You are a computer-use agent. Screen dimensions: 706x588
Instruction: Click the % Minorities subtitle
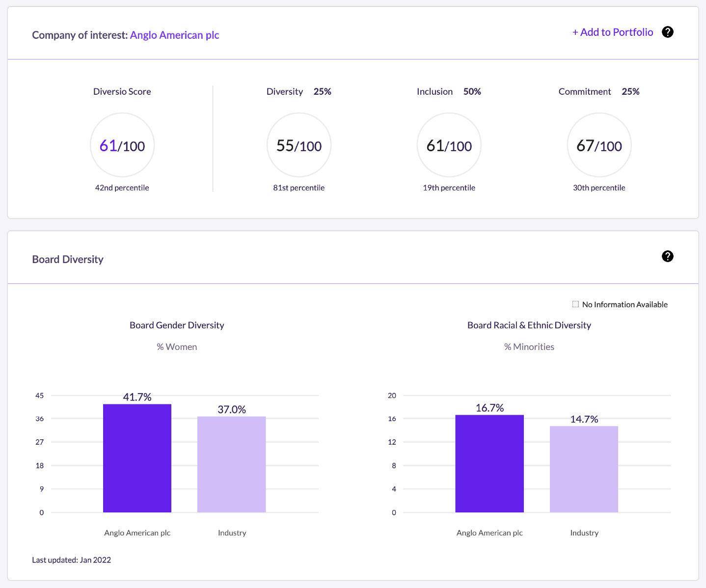coord(529,347)
